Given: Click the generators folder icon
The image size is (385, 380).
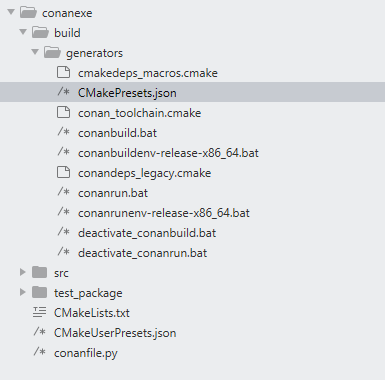Looking at the screenshot, I should pos(52,53).
